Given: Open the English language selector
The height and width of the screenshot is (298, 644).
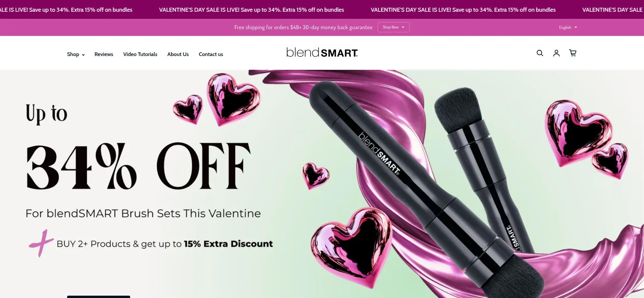Looking at the screenshot, I should tap(568, 27).
